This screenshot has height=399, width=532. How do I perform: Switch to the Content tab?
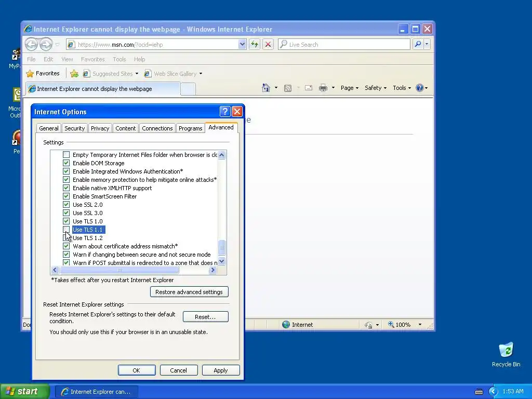125,128
